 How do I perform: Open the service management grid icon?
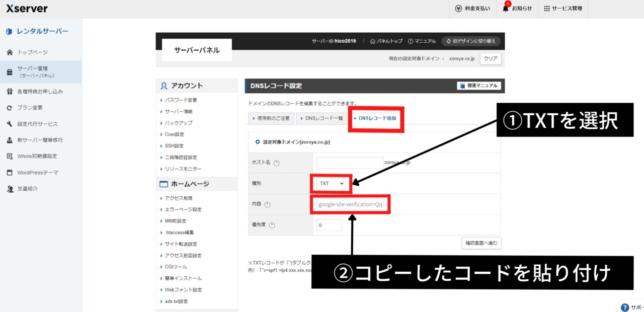[x=547, y=9]
